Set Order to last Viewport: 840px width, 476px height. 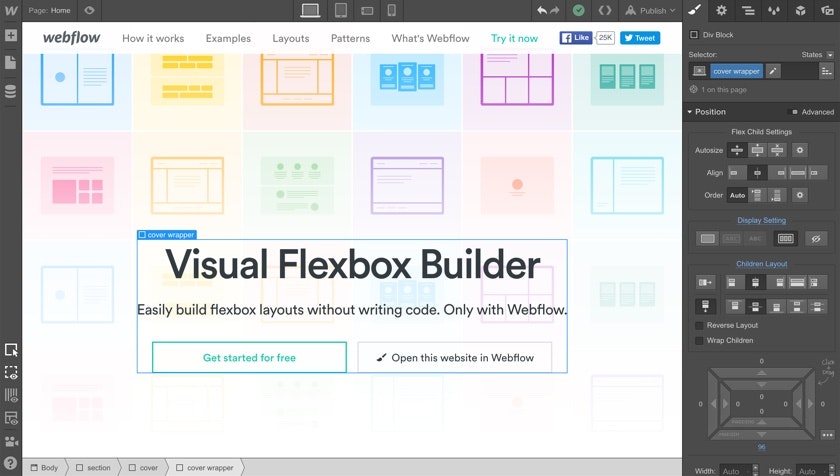tap(777, 195)
